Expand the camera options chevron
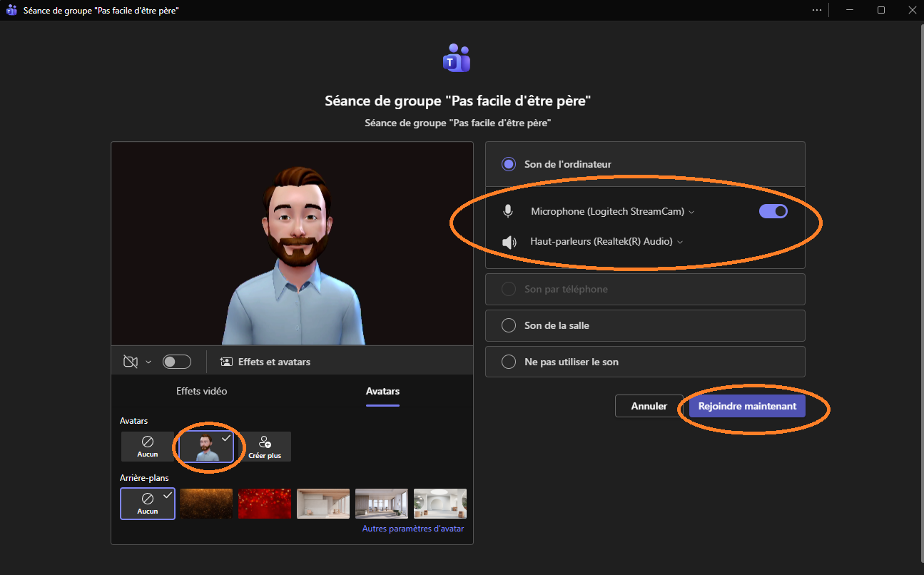The width and height of the screenshot is (924, 575). [x=148, y=362]
